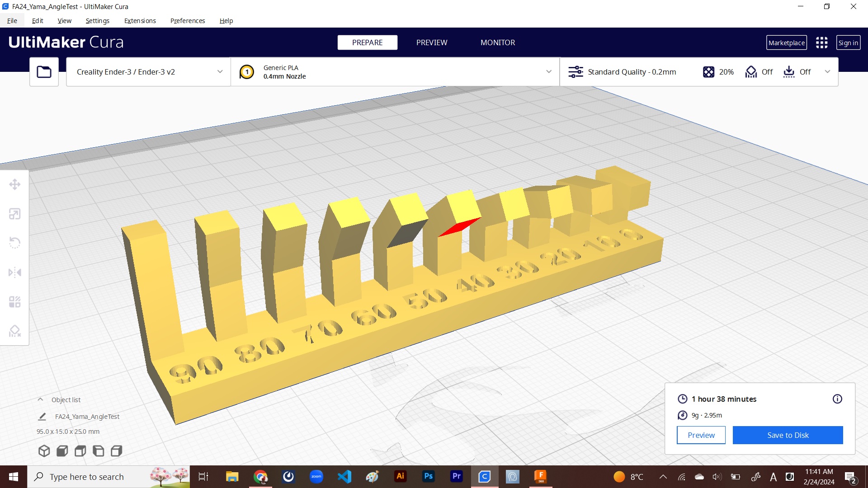The width and height of the screenshot is (868, 488).
Task: Switch to the PREVIEW tab
Action: pos(431,42)
